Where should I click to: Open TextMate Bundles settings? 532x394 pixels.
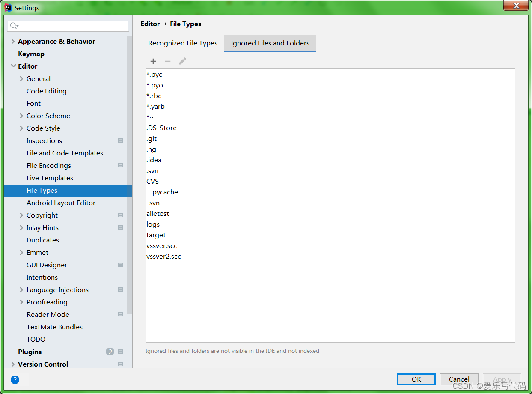54,327
